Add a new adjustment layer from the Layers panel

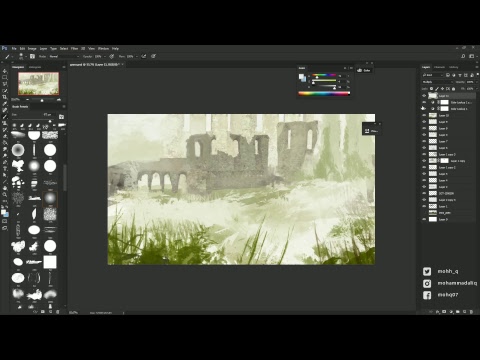click(x=451, y=312)
